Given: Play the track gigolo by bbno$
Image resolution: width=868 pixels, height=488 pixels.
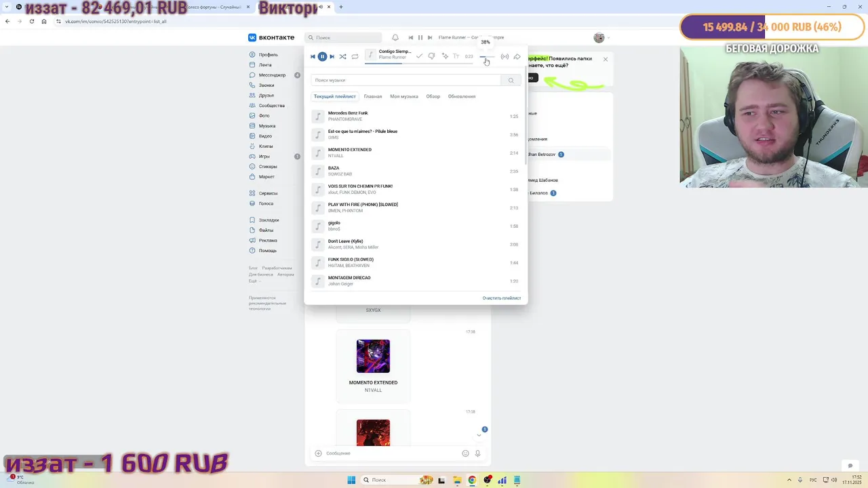Looking at the screenshot, I should (x=416, y=226).
